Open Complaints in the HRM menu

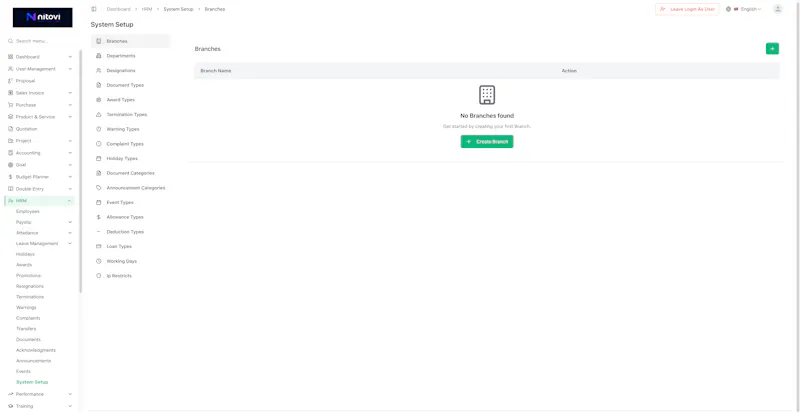click(x=28, y=318)
